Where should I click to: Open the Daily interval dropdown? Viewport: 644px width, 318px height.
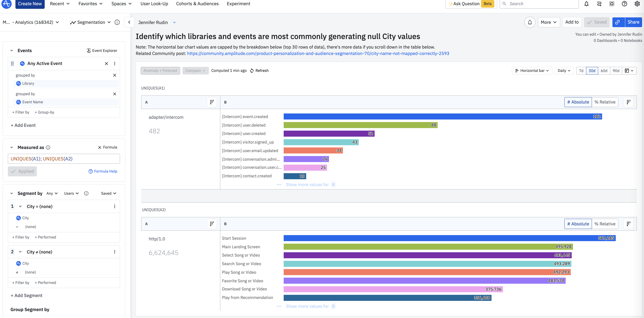564,71
